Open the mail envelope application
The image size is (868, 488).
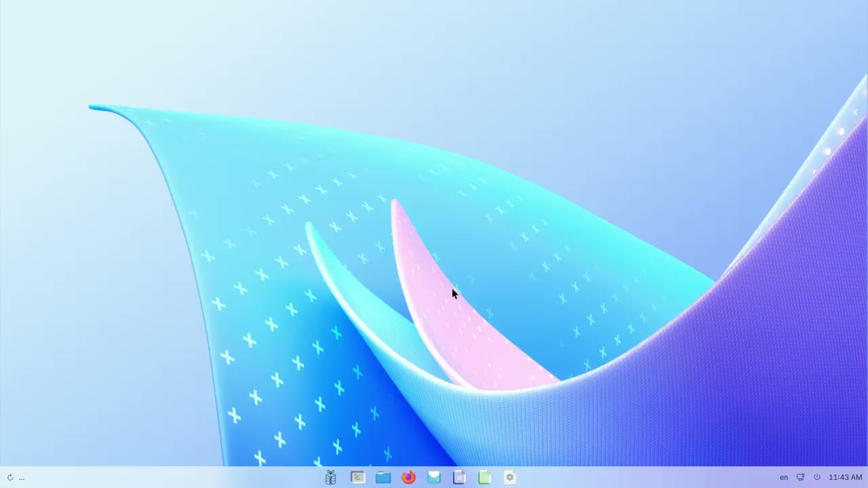pyautogui.click(x=434, y=478)
